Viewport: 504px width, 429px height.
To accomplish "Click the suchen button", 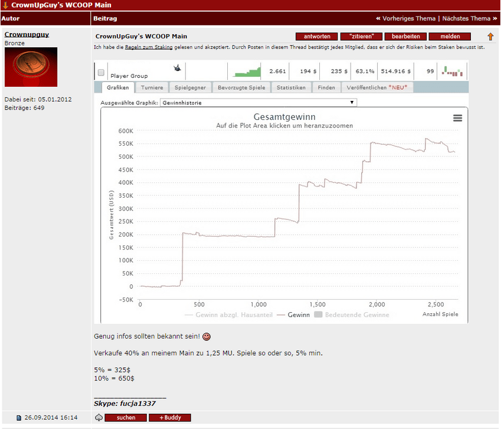I will (126, 417).
